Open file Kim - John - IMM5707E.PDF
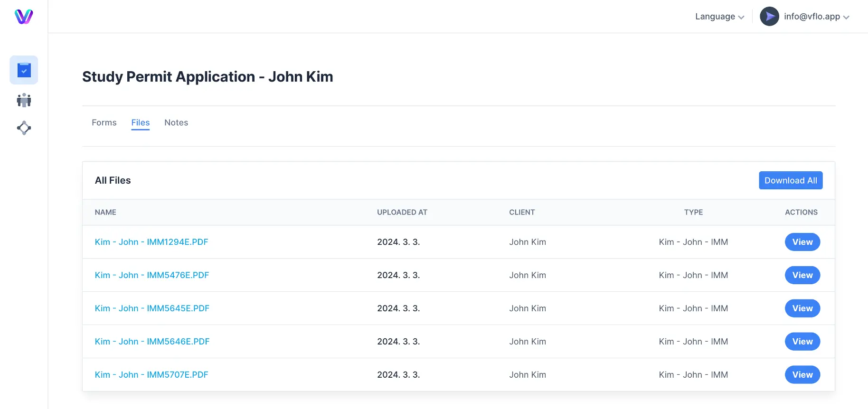The width and height of the screenshot is (868, 409). 151,375
